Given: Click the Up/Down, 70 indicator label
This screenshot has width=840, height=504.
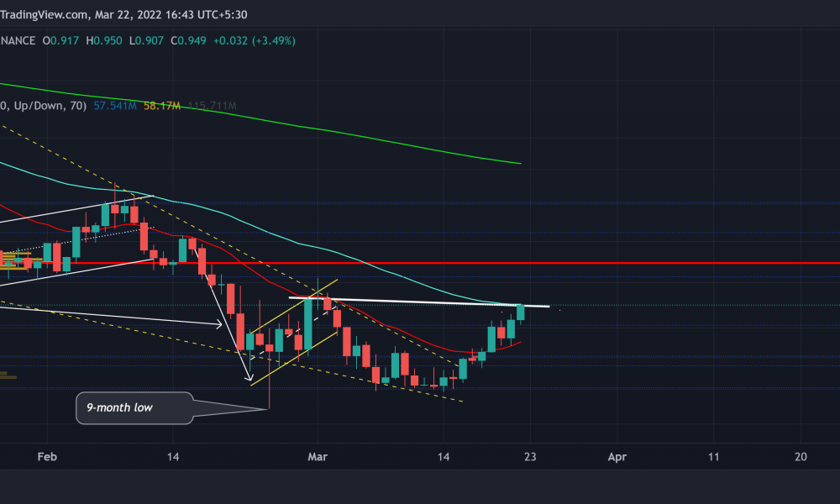Looking at the screenshot, I should coord(43,106).
